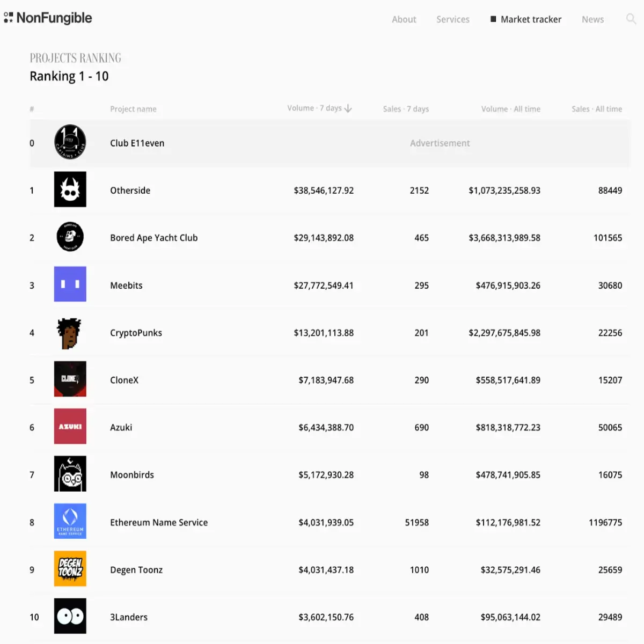Open the Club E11even project link
Image resolution: width=644 pixels, height=644 pixels.
tap(137, 143)
